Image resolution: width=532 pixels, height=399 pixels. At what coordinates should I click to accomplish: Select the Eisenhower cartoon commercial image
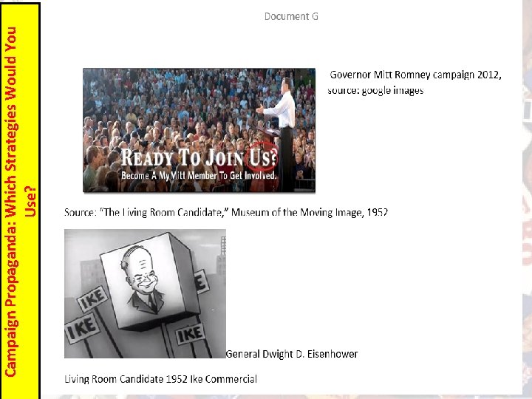[x=146, y=293]
